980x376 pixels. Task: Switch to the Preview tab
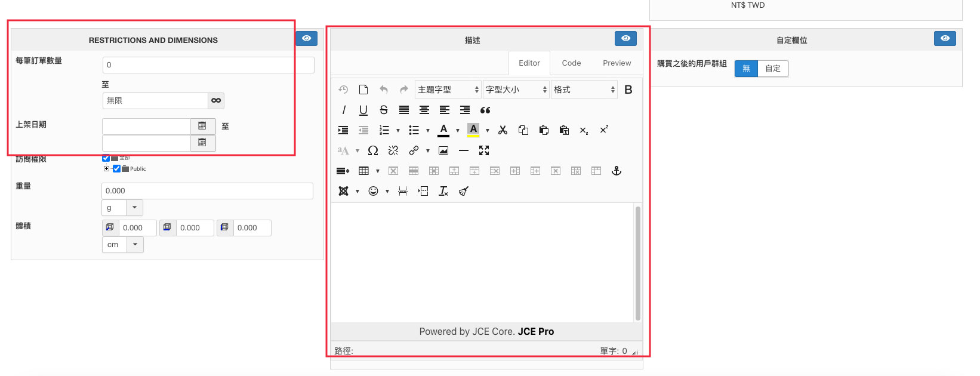617,63
